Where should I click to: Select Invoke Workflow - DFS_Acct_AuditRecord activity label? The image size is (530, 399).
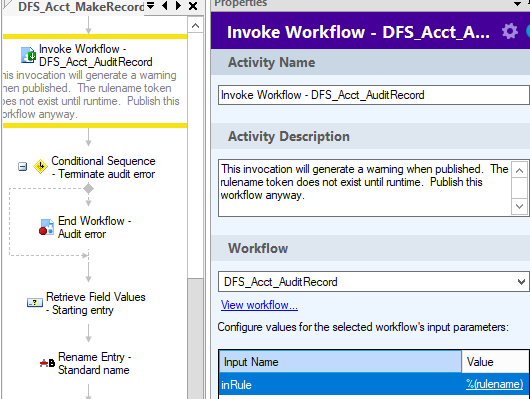(96, 55)
